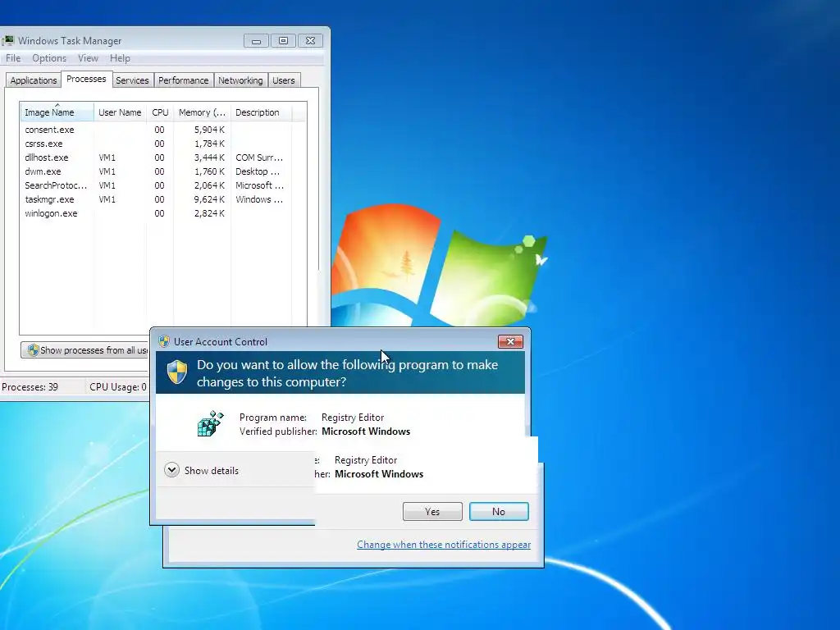840x630 pixels.
Task: Switch to the Services tab
Action: pos(132,80)
